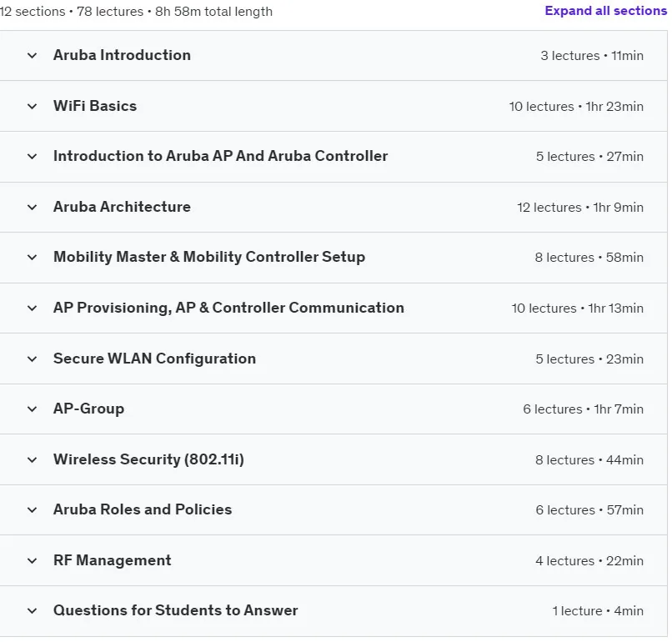The width and height of the screenshot is (672, 642).
Task: Click the 12 sections 78 lectures summary text
Action: click(x=136, y=12)
